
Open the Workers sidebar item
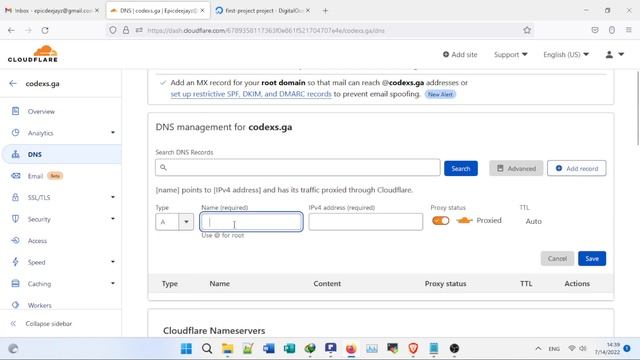(x=40, y=305)
